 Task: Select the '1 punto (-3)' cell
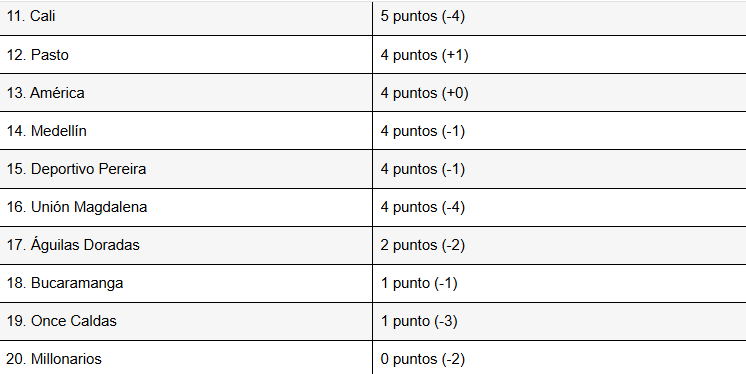click(x=560, y=321)
